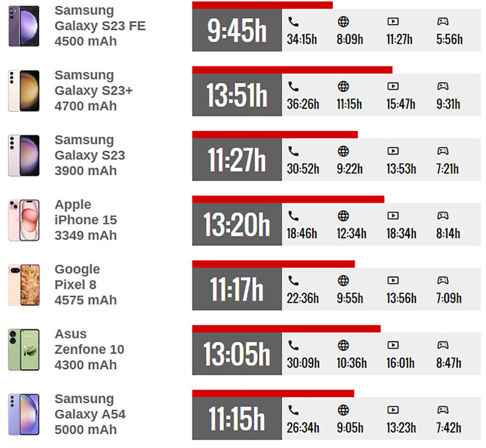Click the video icon in Galaxy A54 row
This screenshot has height=448, width=486.
coord(393,410)
